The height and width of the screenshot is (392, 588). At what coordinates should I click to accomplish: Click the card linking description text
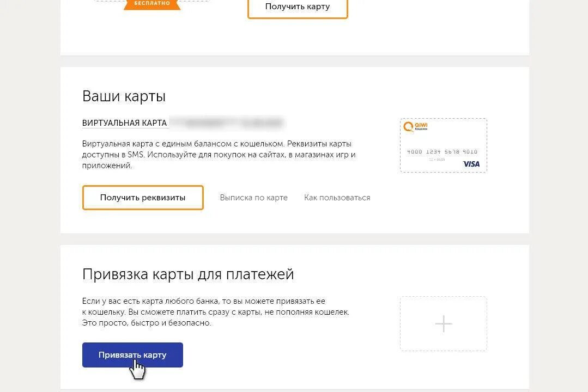[216, 312]
